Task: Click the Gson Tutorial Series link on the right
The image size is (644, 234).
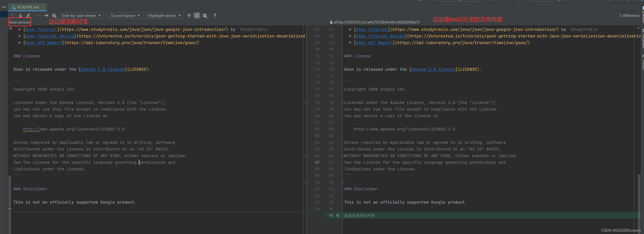Action: (380, 36)
